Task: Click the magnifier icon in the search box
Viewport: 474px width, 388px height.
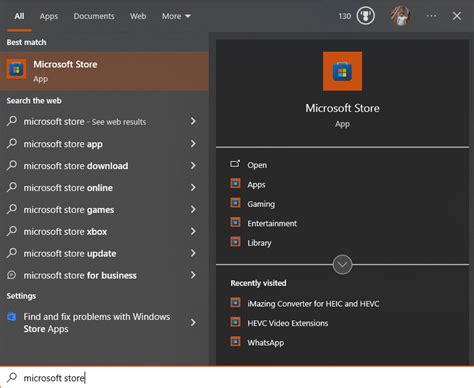Action: pos(12,377)
